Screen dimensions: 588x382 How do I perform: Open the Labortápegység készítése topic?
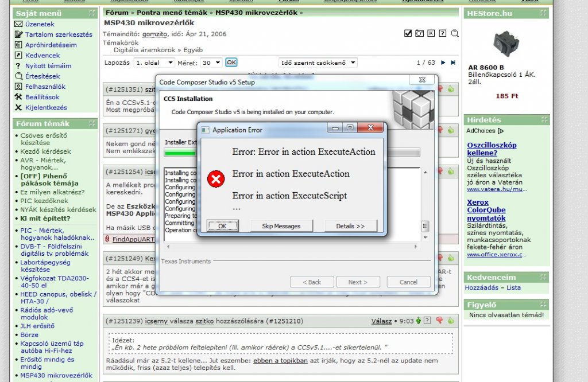tap(45, 266)
